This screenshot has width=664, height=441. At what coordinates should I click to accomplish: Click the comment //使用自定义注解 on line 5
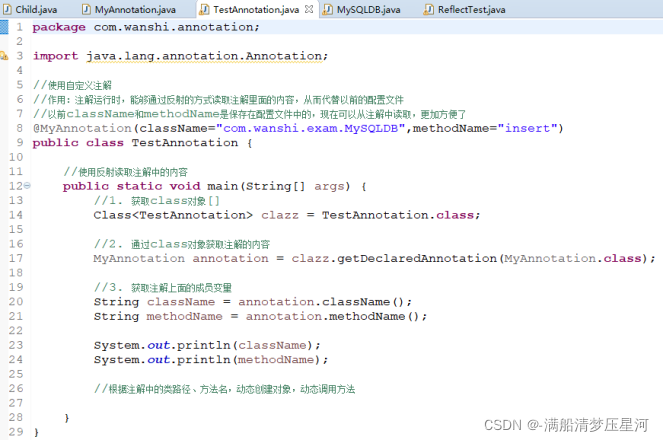(x=72, y=85)
